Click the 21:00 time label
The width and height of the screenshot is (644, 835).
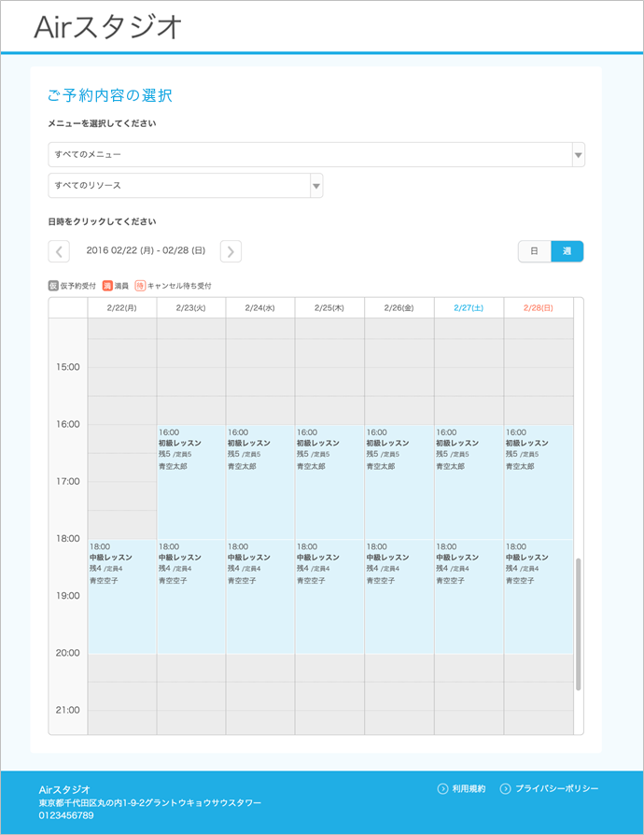coord(67,710)
